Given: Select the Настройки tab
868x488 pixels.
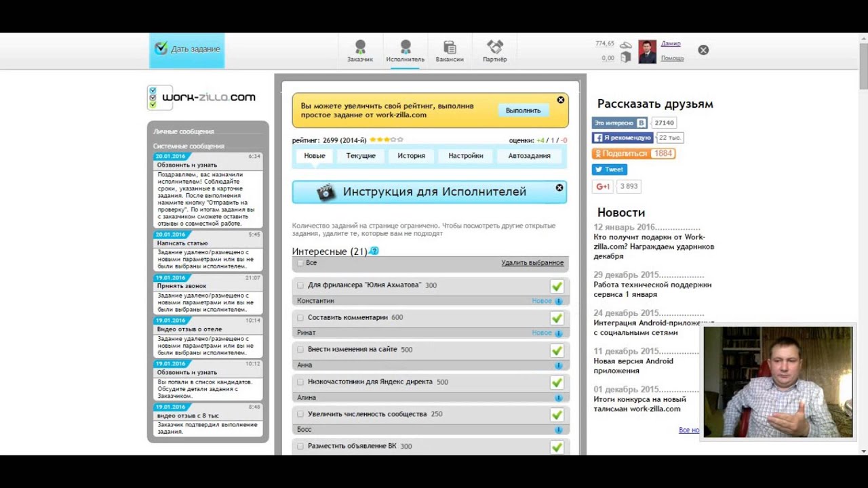Looking at the screenshot, I should coord(466,156).
